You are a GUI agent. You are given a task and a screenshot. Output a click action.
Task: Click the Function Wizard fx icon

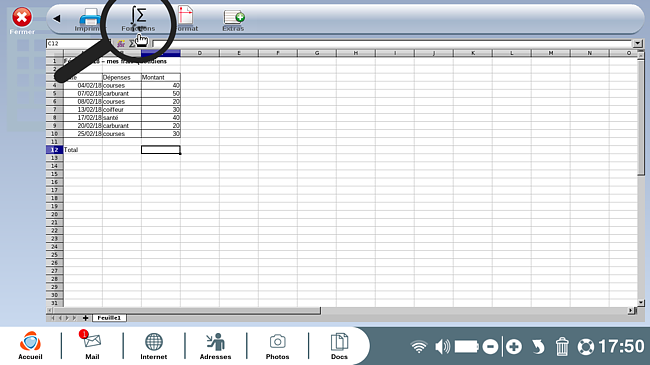(x=121, y=44)
